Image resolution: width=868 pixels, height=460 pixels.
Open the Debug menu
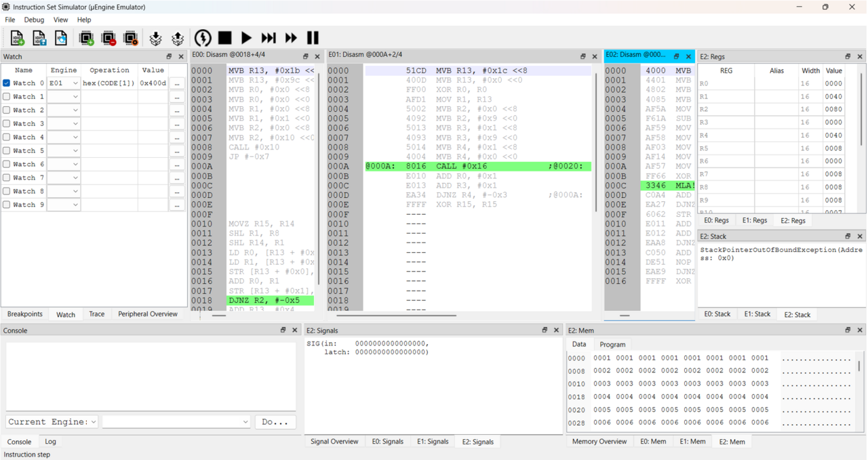point(34,20)
